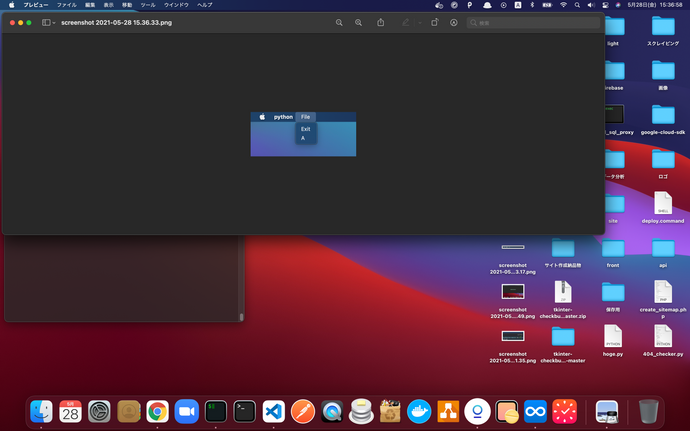The width and height of the screenshot is (690, 431).
Task: Launch Google Chrome from the Dock
Action: (158, 412)
